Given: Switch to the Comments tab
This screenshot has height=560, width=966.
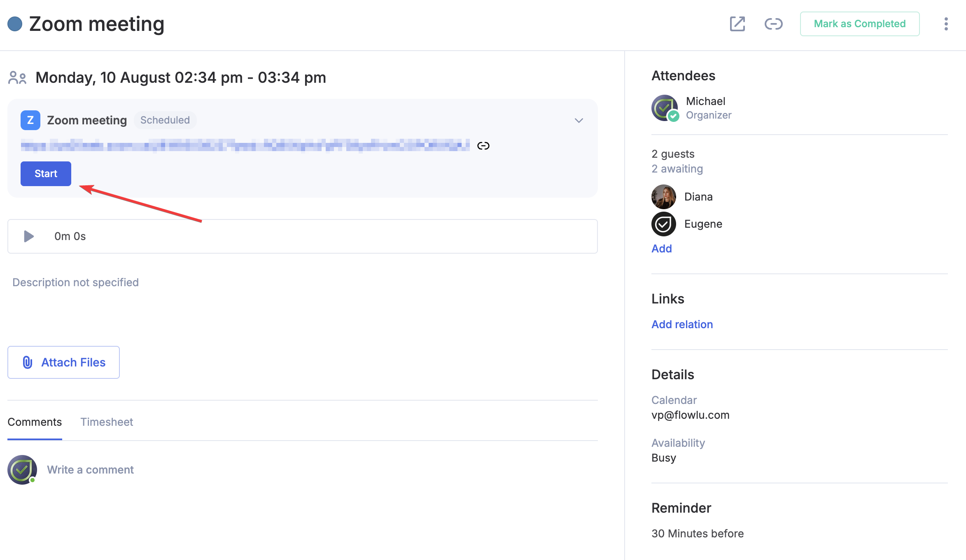Looking at the screenshot, I should [x=35, y=422].
